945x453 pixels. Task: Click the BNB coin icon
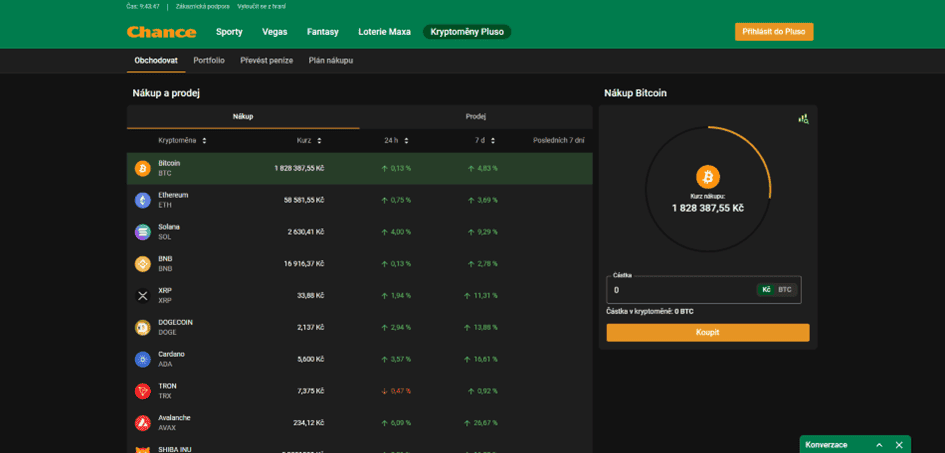tap(143, 264)
